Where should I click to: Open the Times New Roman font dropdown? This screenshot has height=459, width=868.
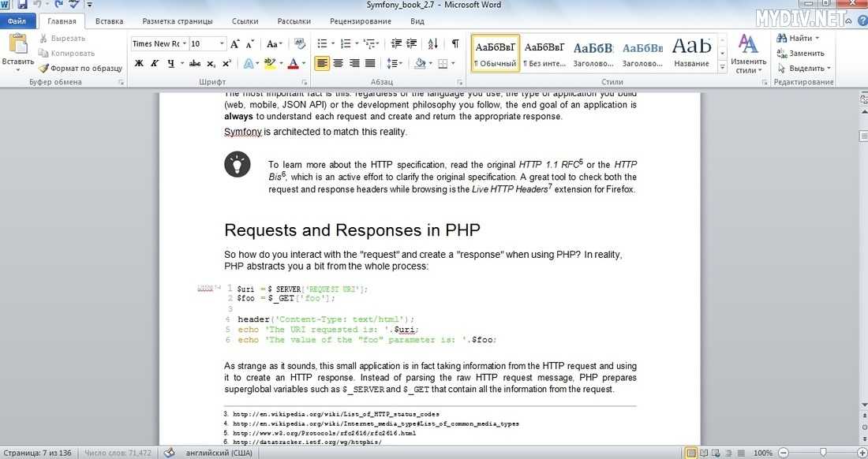159,43
